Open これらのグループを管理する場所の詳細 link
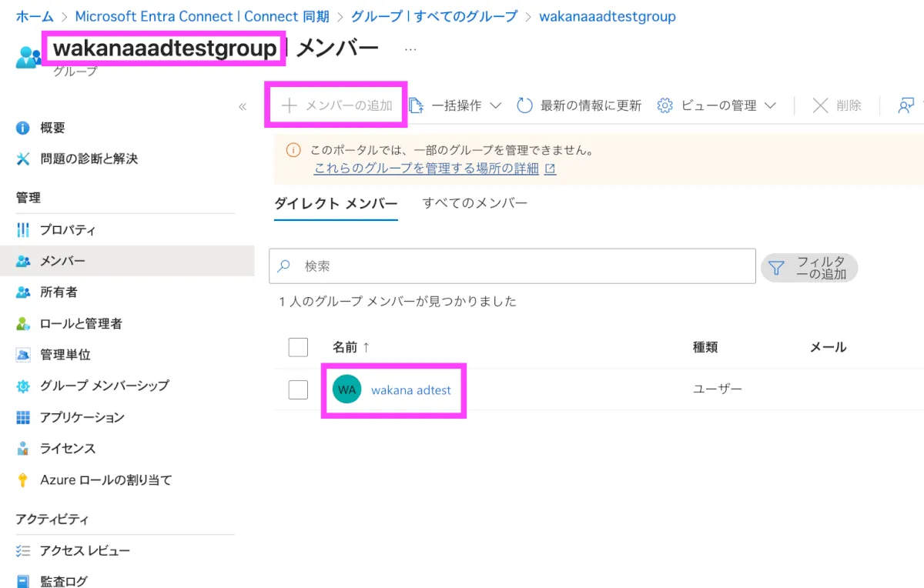Image resolution: width=924 pixels, height=588 pixels. tap(434, 169)
